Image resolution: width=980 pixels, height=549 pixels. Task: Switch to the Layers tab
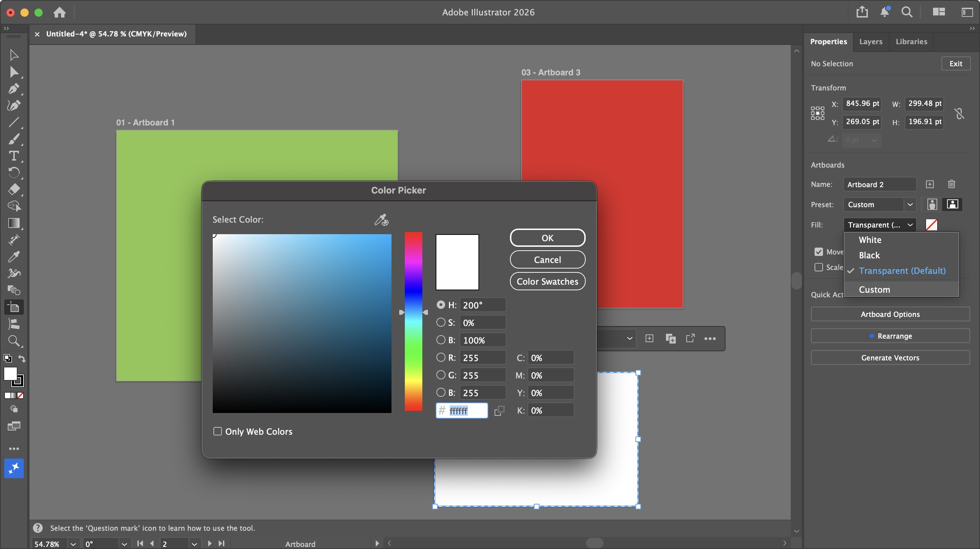[x=871, y=41]
